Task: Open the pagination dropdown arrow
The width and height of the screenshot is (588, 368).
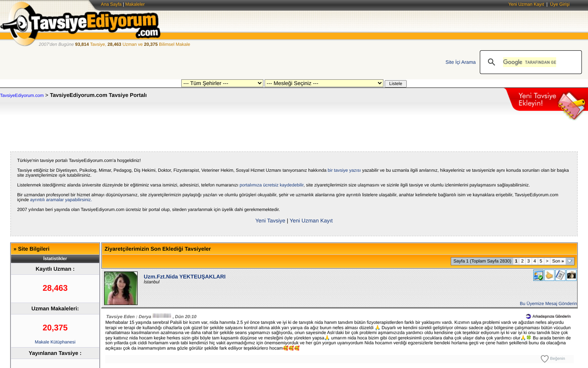Action: [570, 261]
